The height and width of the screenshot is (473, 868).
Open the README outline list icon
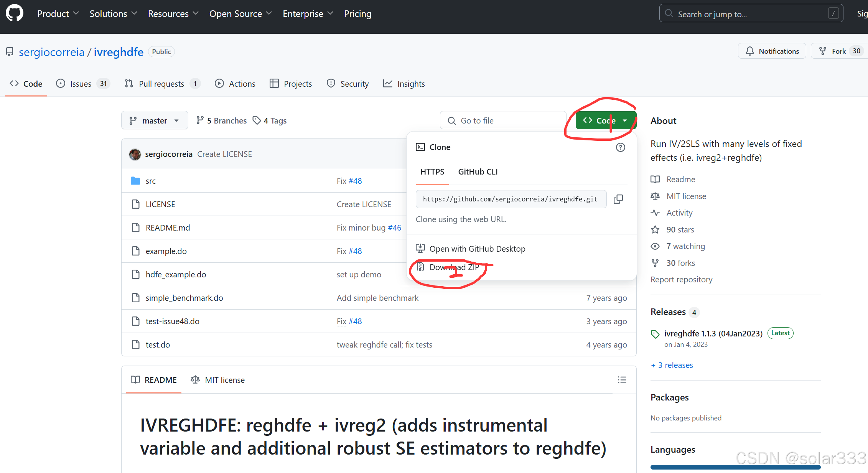622,380
